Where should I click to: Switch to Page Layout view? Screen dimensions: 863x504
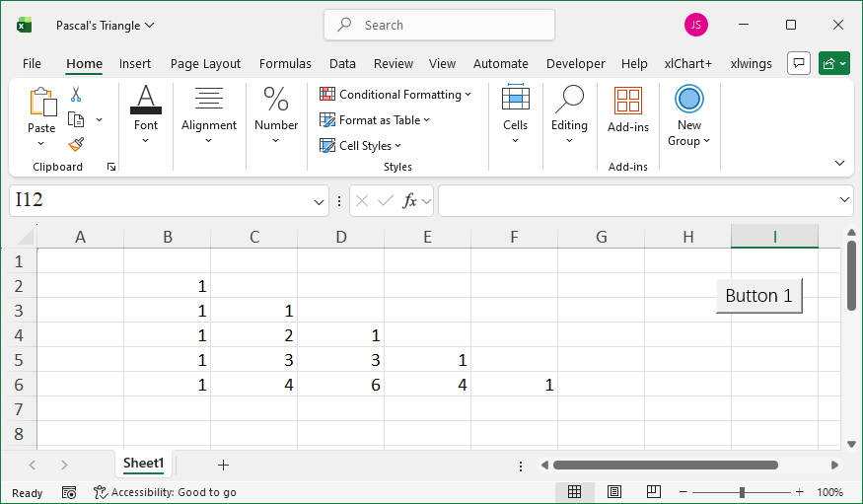pyautogui.click(x=613, y=492)
